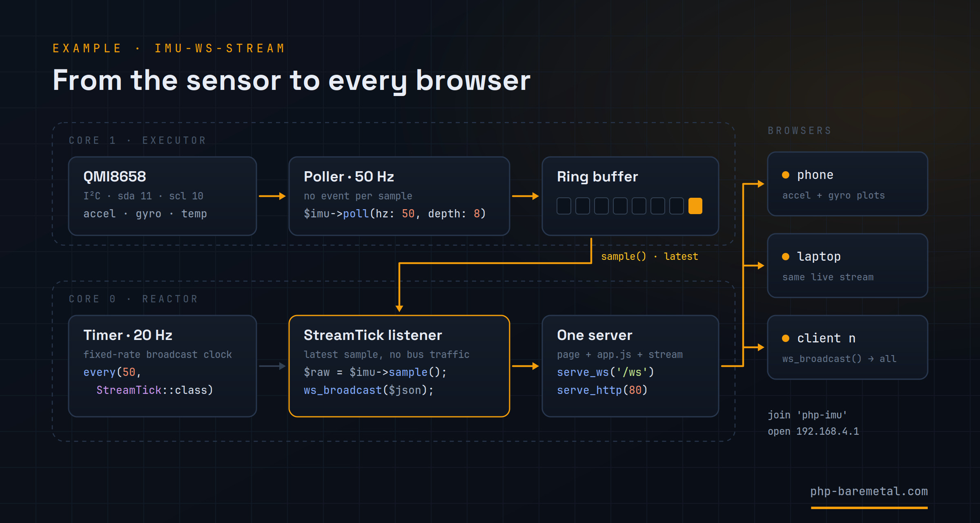Click the Timer · 20 Hz card
Viewport: 980px width, 523px height.
click(163, 366)
